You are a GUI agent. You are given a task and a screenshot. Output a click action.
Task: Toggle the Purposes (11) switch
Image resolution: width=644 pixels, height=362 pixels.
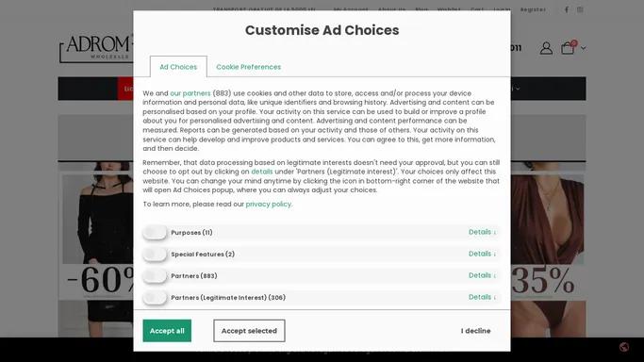(x=155, y=232)
